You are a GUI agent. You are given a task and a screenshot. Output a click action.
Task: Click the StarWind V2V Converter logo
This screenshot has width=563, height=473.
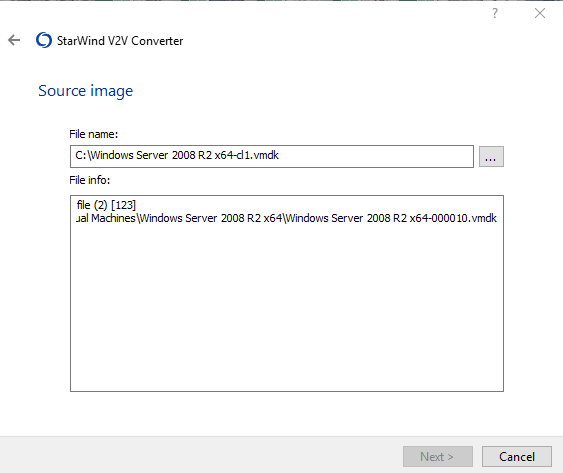[44, 40]
